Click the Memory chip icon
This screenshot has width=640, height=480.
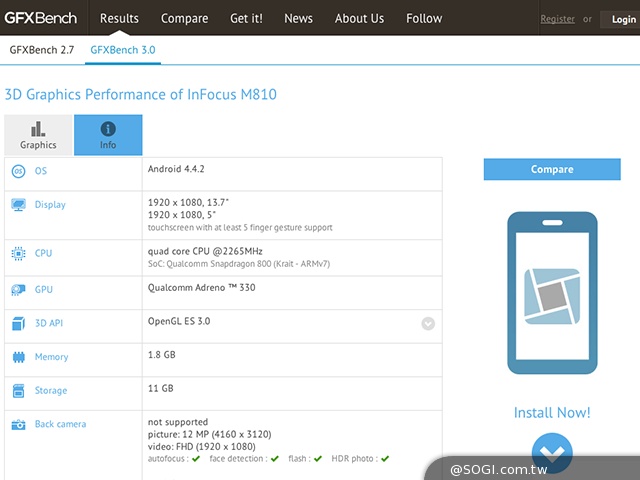click(19, 357)
